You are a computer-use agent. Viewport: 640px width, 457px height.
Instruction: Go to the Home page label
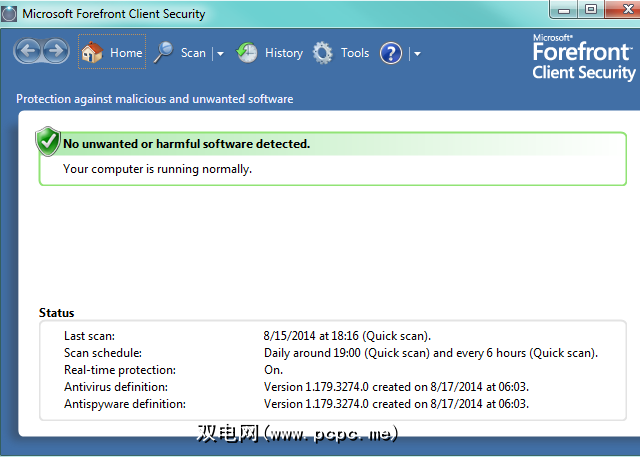tap(126, 53)
